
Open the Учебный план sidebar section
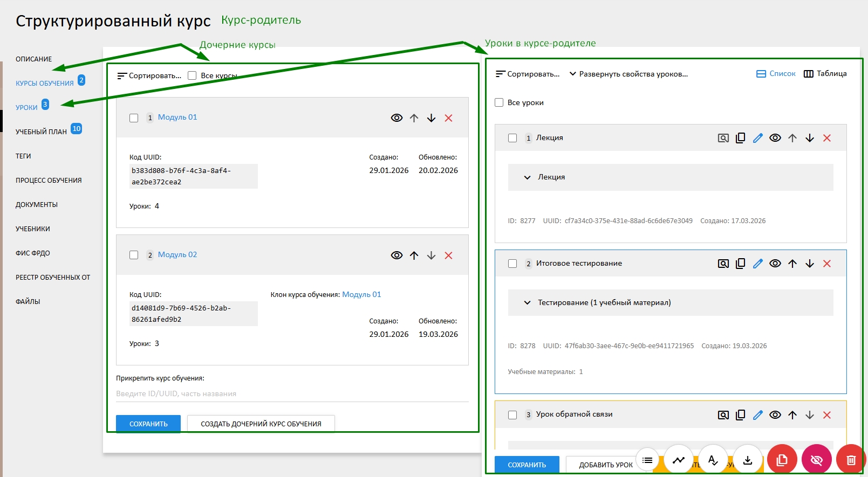pos(41,132)
